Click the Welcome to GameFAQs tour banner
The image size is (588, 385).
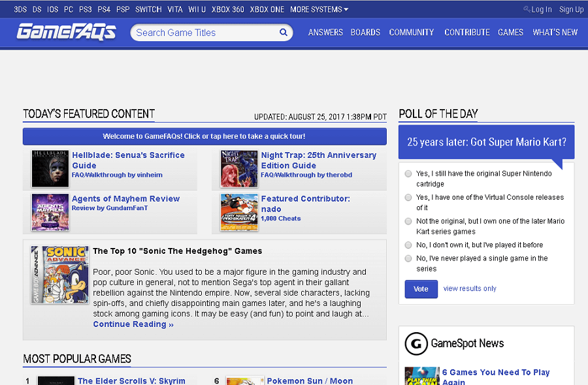tap(204, 136)
